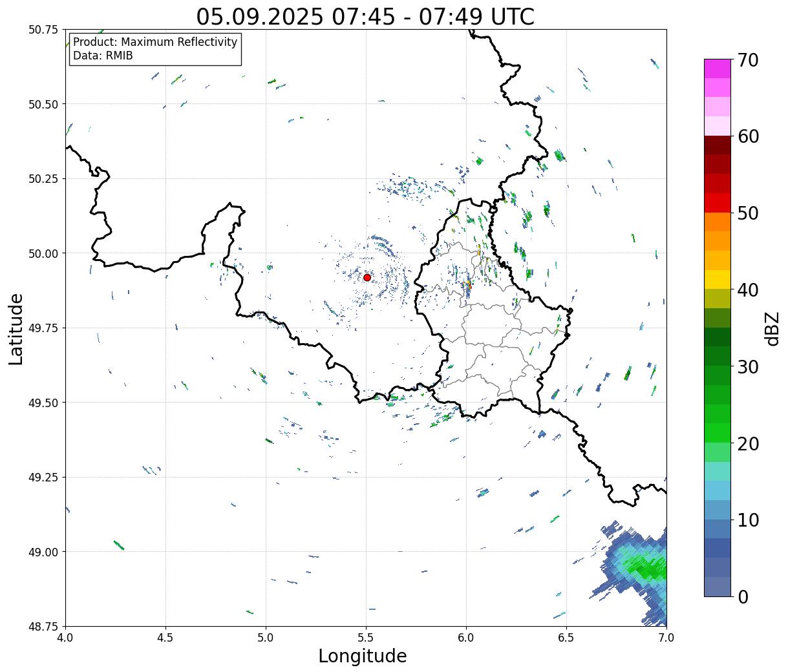788x672 pixels.
Task: Click the y-axis tick label "48.75"
Action: pyautogui.click(x=43, y=627)
